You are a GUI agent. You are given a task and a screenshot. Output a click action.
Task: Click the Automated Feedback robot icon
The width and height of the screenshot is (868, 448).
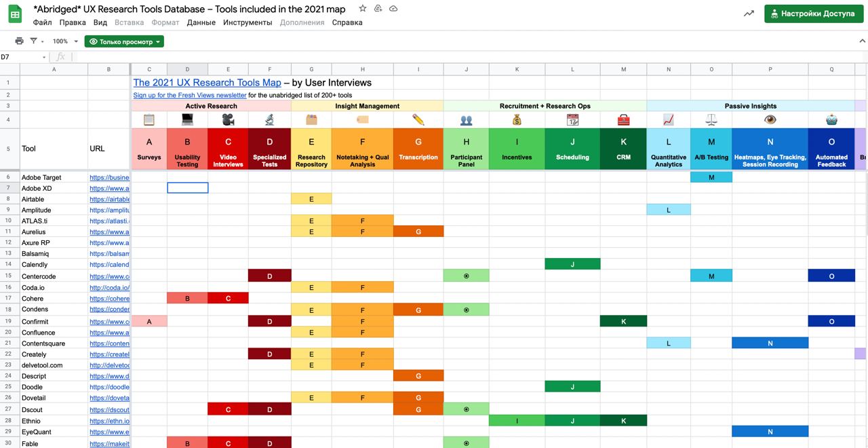pyautogui.click(x=831, y=119)
